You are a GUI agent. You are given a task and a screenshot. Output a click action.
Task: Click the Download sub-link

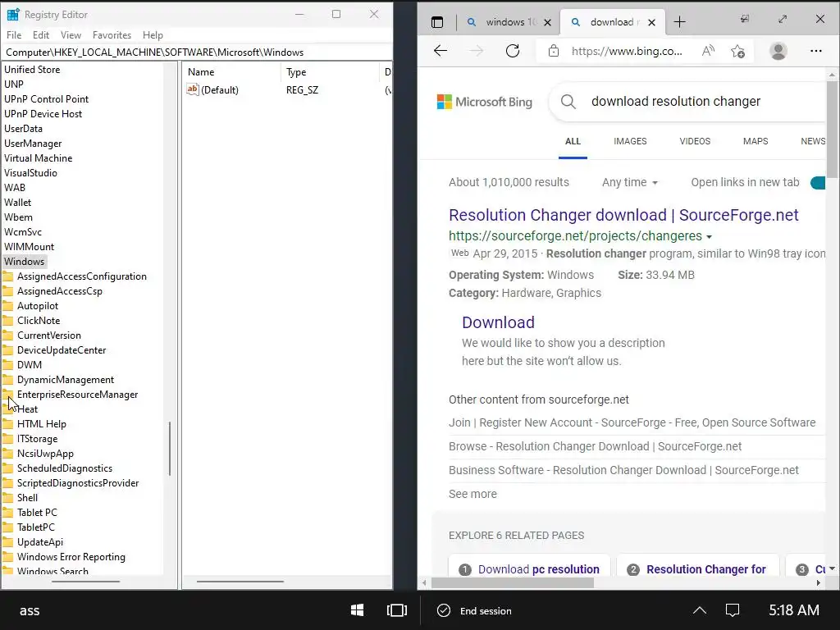pyautogui.click(x=498, y=322)
